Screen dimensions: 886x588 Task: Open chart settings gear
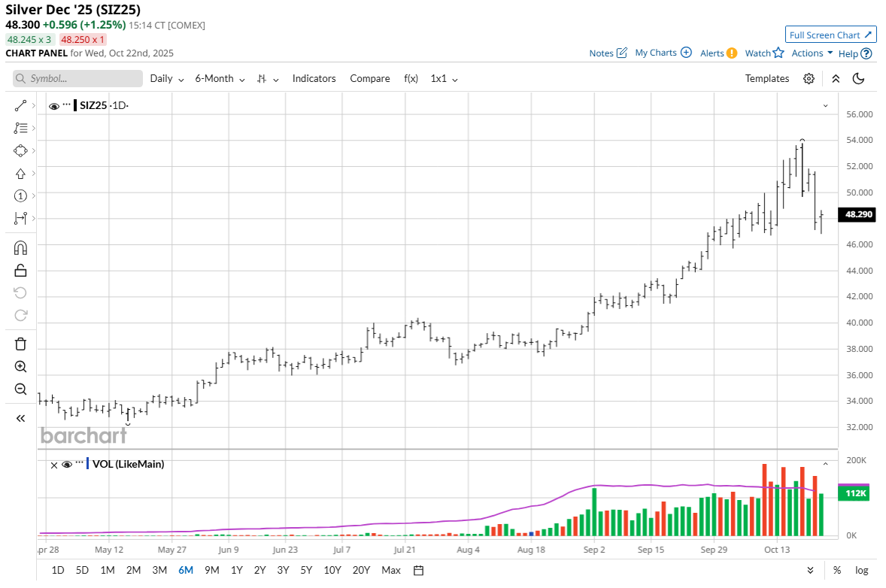coord(809,78)
